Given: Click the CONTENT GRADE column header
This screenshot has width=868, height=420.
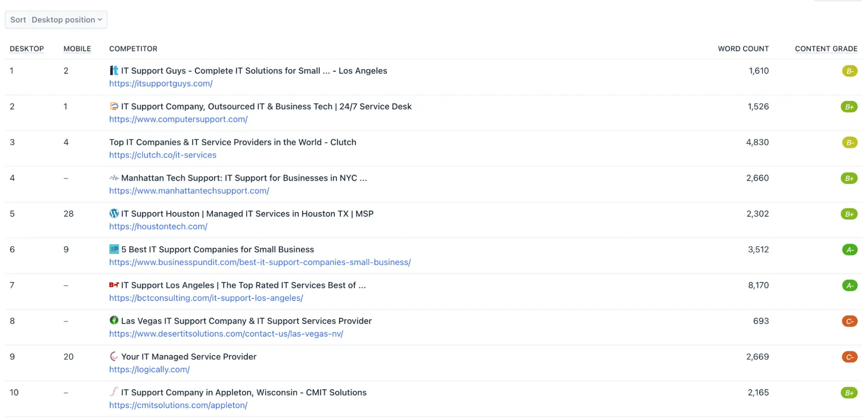Looking at the screenshot, I should (x=825, y=49).
